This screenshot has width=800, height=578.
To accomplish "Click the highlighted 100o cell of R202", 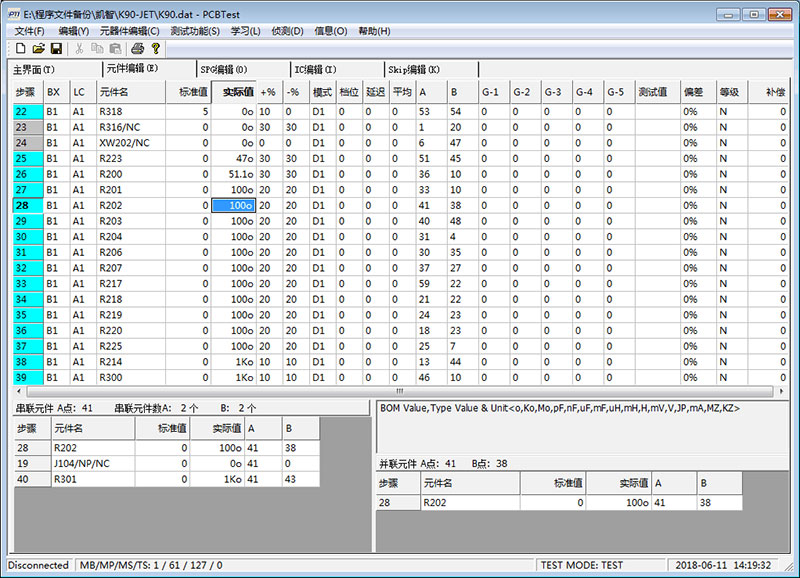I will [x=233, y=205].
